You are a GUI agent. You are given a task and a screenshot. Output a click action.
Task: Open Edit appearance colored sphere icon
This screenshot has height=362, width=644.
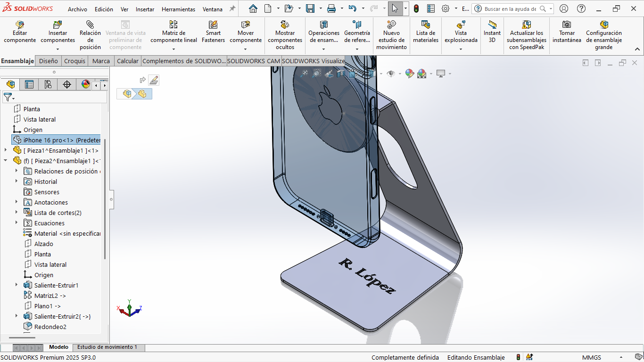pyautogui.click(x=409, y=74)
